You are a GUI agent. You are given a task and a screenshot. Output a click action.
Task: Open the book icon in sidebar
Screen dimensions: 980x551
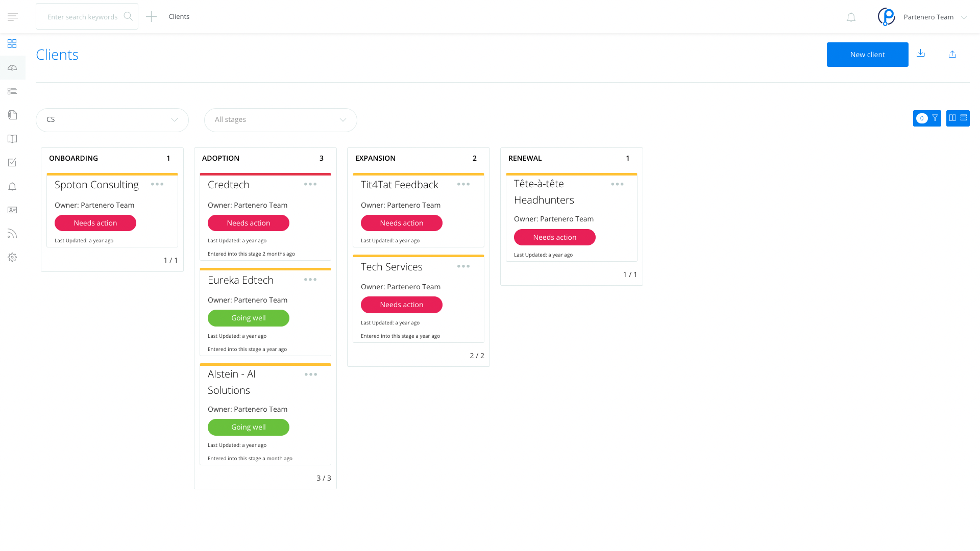12,139
